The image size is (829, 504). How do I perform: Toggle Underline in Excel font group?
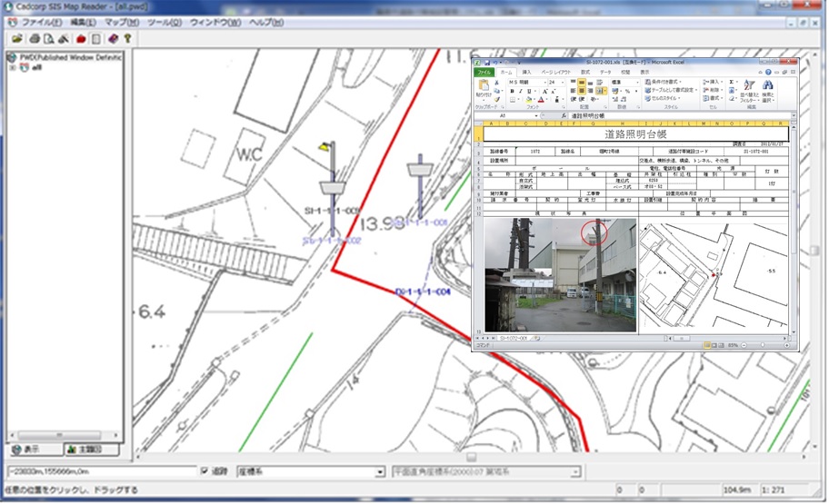click(529, 91)
